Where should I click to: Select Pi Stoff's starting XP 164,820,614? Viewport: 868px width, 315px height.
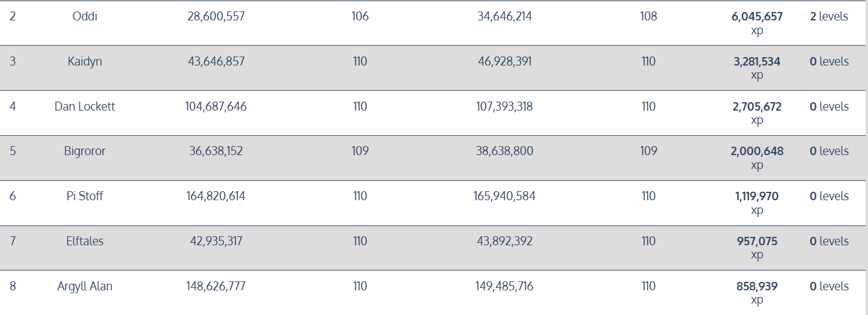point(216,196)
